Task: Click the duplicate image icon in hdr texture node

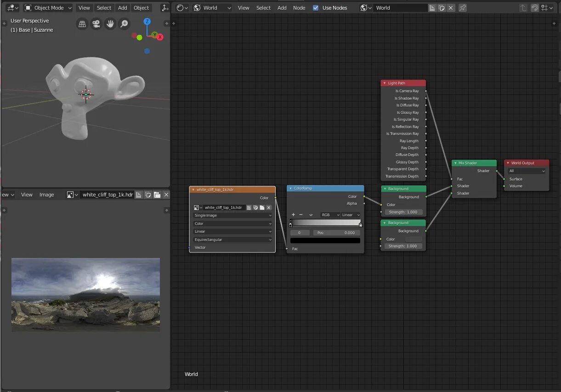Action: 255,207
